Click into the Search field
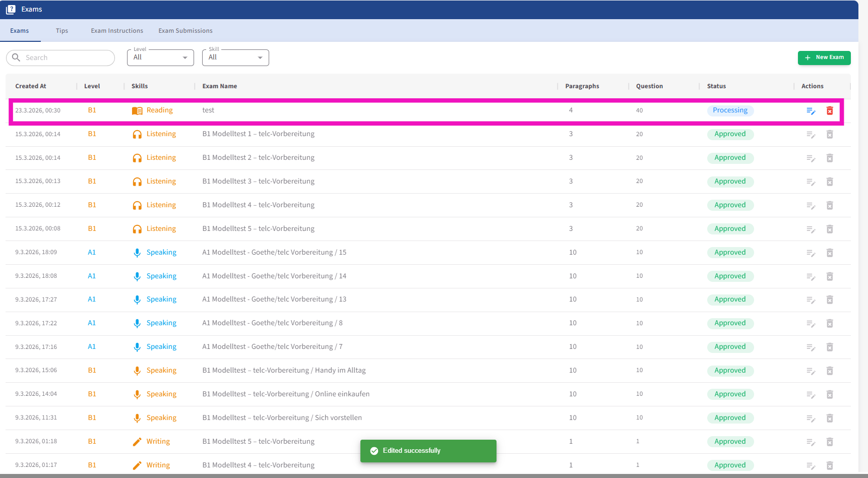The image size is (868, 478). [66, 58]
